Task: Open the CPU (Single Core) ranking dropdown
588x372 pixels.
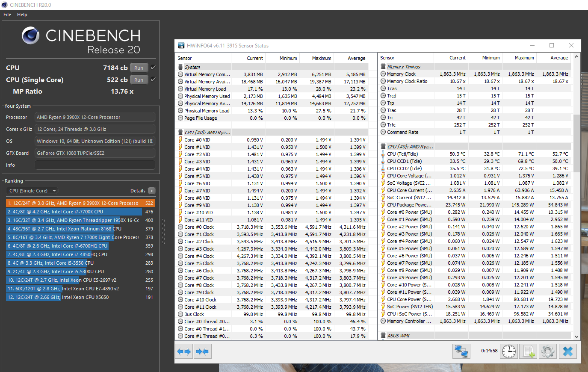Action: (x=33, y=191)
